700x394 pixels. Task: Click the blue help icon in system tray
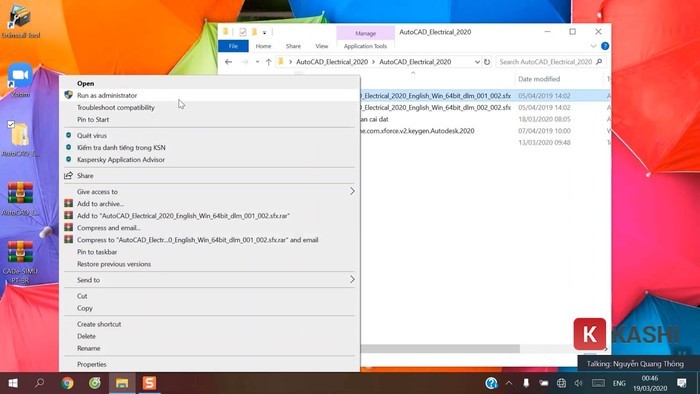point(491,383)
